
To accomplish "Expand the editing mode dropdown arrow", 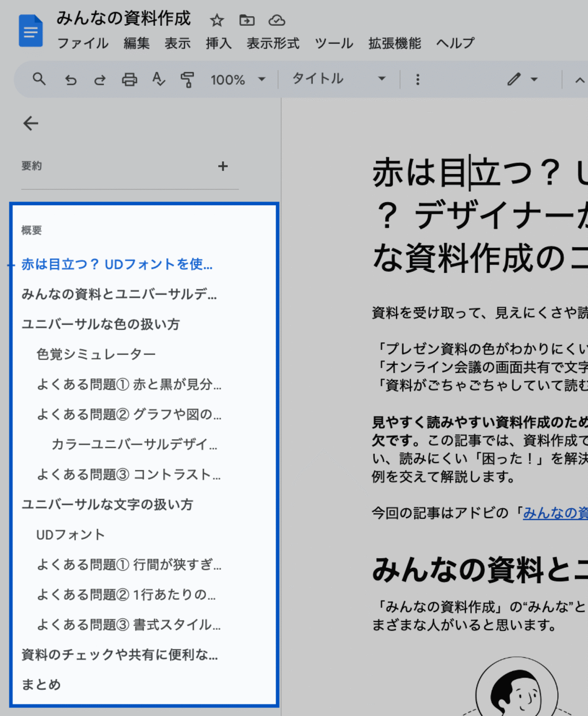I will (534, 79).
